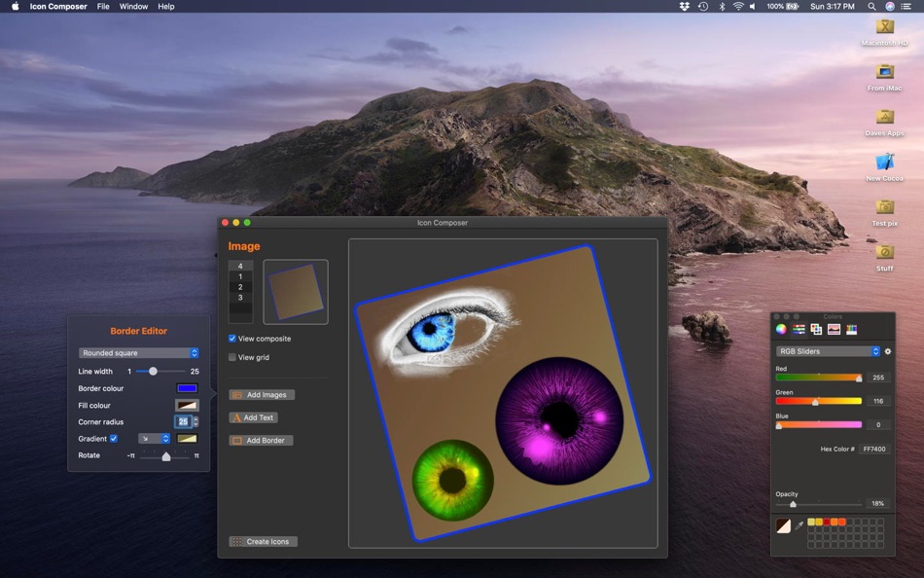Open Notification Center list icon
This screenshot has width=924, height=578.
906,7
